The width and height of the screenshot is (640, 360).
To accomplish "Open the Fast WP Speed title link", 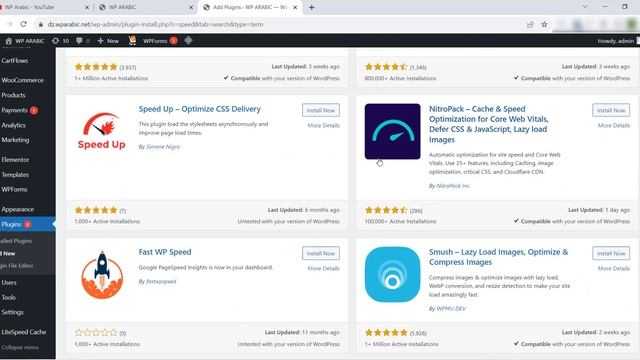I will click(x=165, y=252).
